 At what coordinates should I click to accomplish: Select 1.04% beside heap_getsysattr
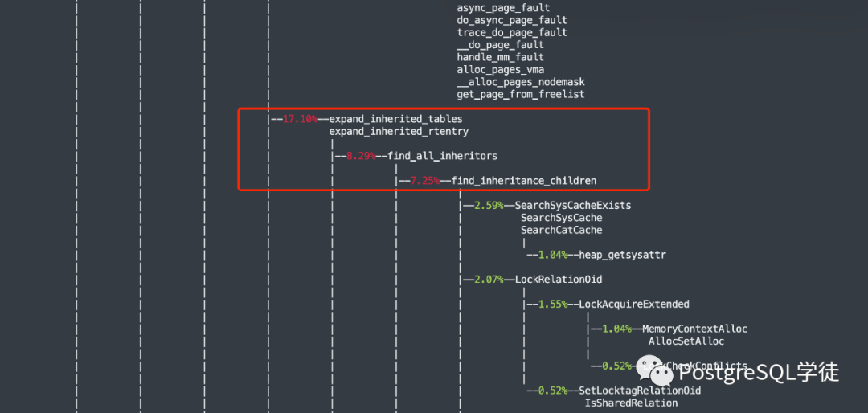(553, 256)
